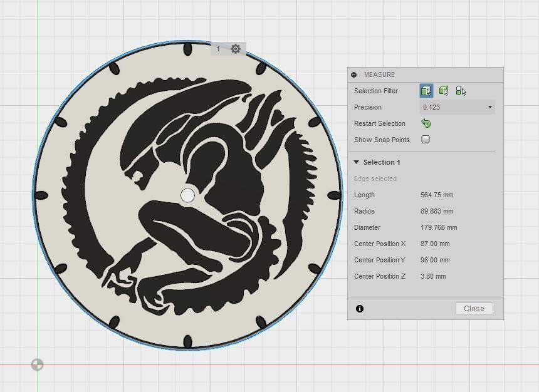
Task: Click the Edge selected label
Action: [x=375, y=178]
